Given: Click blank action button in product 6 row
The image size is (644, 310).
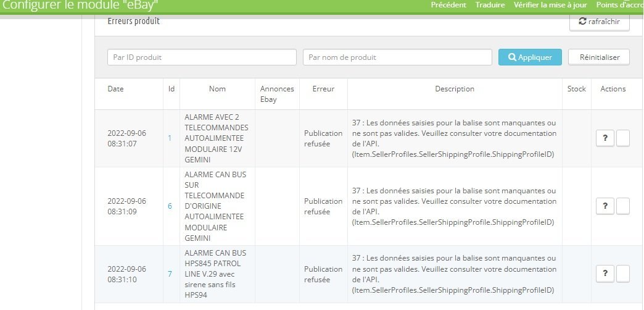Looking at the screenshot, I should coord(623,206).
